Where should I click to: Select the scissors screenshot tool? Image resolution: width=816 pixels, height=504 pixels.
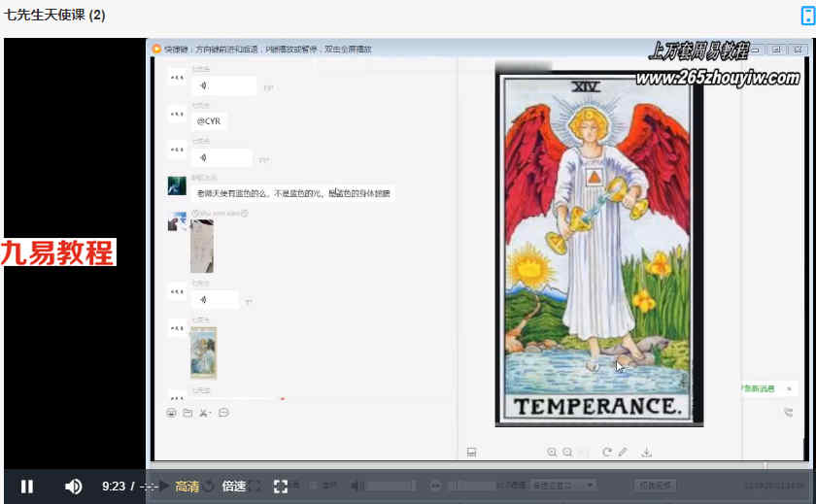pos(205,413)
